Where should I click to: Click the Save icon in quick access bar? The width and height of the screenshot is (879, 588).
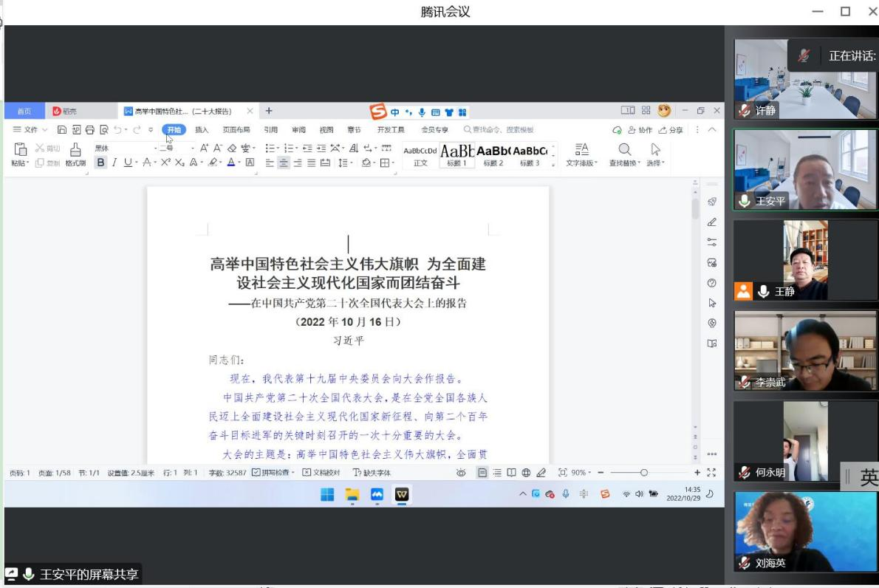[61, 129]
